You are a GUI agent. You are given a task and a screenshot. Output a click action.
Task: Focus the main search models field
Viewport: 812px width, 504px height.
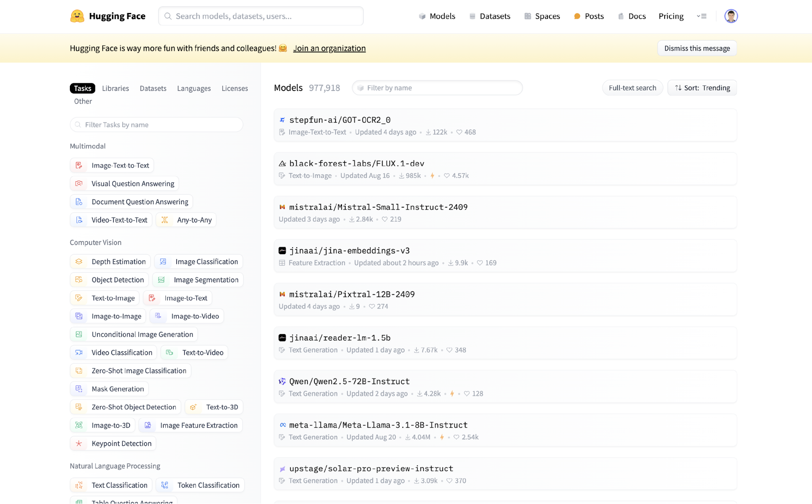coord(261,16)
